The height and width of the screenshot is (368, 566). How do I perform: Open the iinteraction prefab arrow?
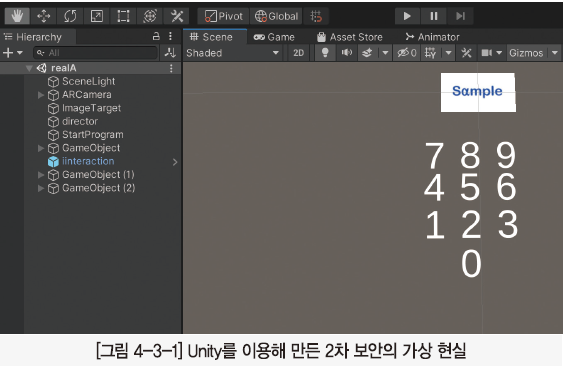[175, 162]
